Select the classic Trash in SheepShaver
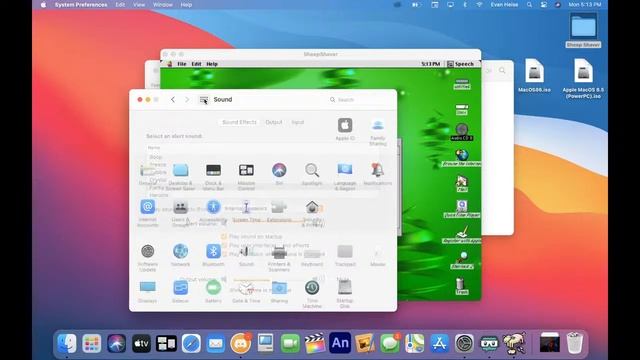Screen dimensions: 640x360 pyautogui.click(x=461, y=286)
